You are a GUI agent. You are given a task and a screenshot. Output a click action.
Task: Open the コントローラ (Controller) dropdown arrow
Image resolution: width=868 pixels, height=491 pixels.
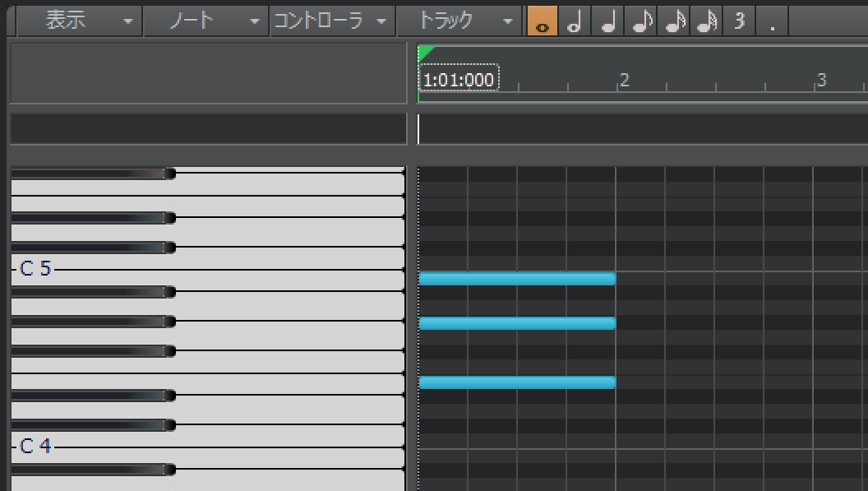(380, 21)
